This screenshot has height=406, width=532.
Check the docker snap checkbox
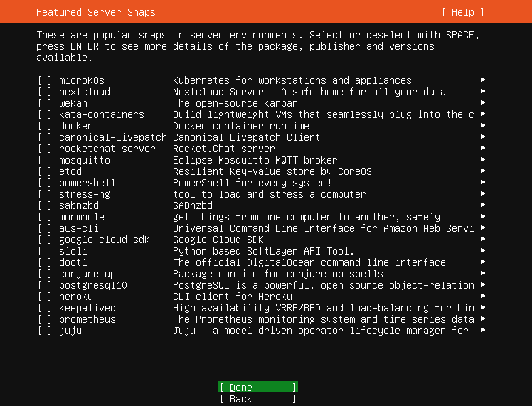coord(45,126)
